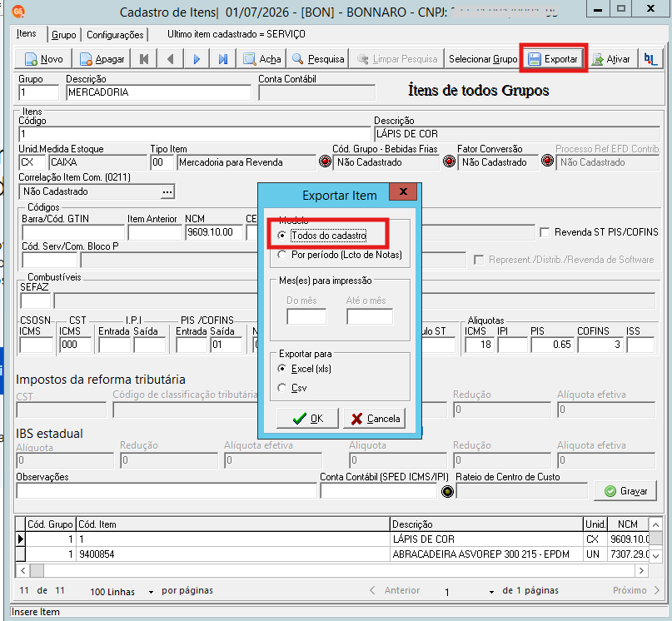This screenshot has height=621, width=672.
Task: Click the Pesquisa search button
Action: 318,59
